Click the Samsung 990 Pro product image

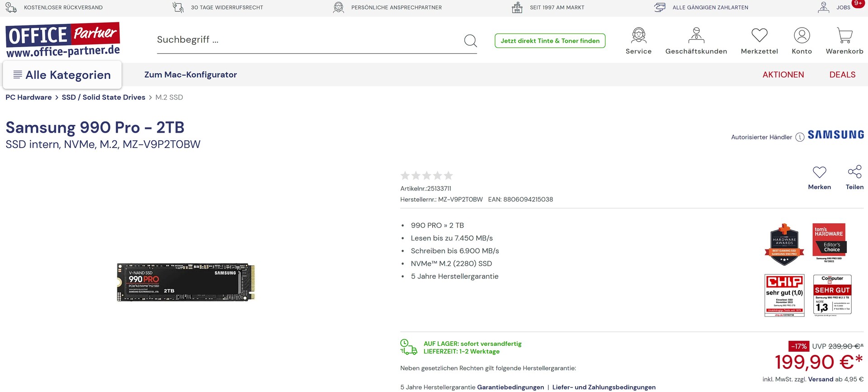[186, 282]
